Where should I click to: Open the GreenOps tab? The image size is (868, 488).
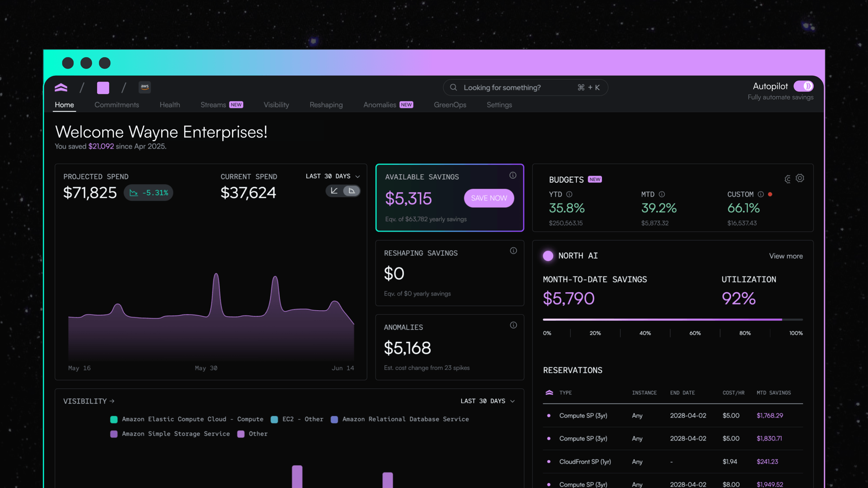(x=450, y=105)
